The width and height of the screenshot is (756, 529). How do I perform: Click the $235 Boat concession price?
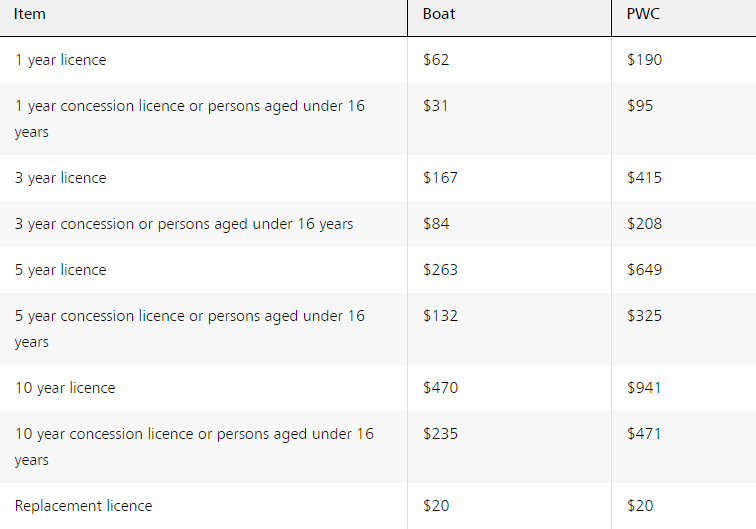tap(440, 434)
